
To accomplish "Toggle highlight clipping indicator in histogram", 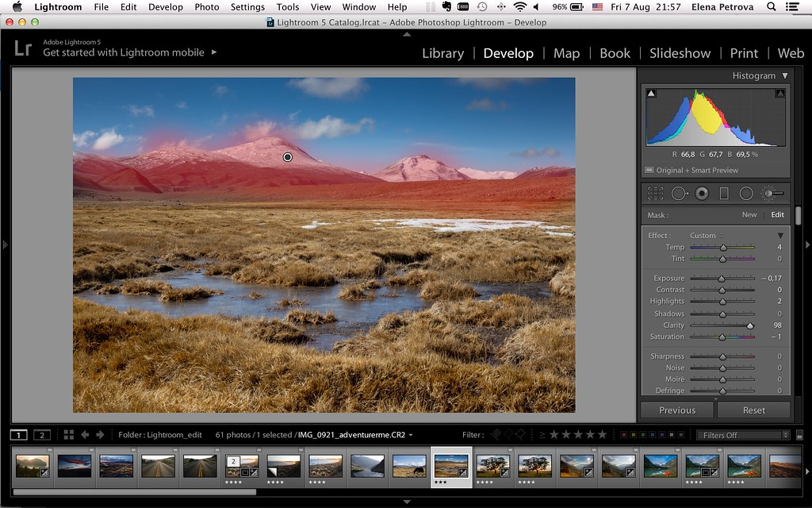I will click(x=779, y=94).
